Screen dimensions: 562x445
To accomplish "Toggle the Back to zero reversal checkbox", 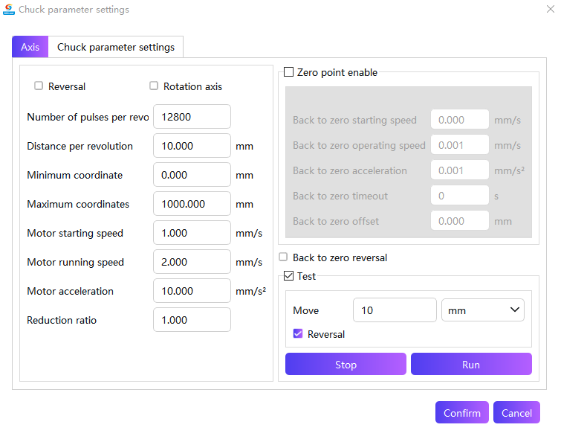I will pos(283,257).
